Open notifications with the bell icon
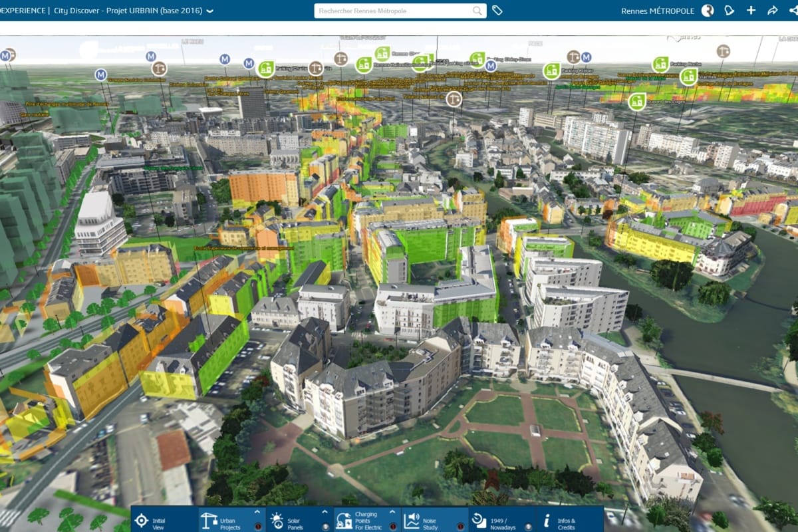 (729, 10)
